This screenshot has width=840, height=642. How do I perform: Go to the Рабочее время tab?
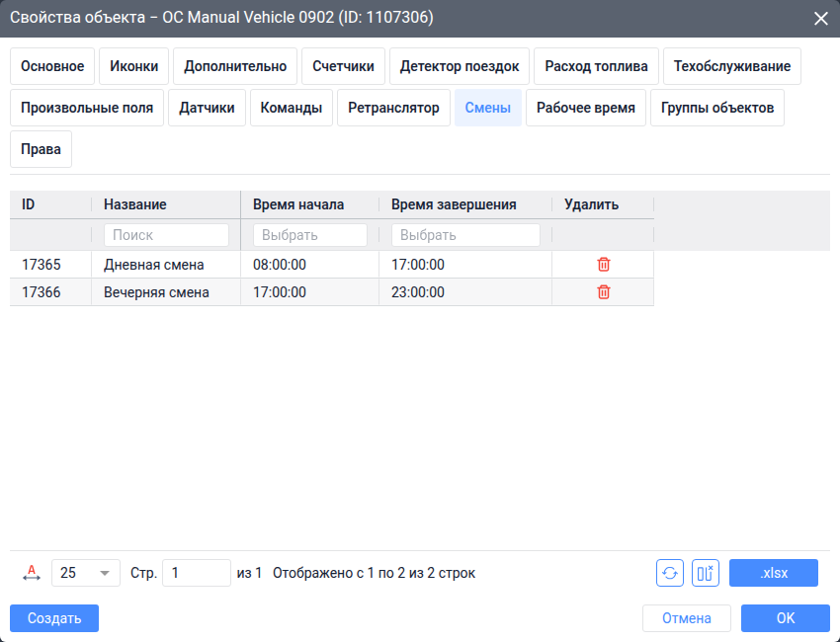(586, 108)
